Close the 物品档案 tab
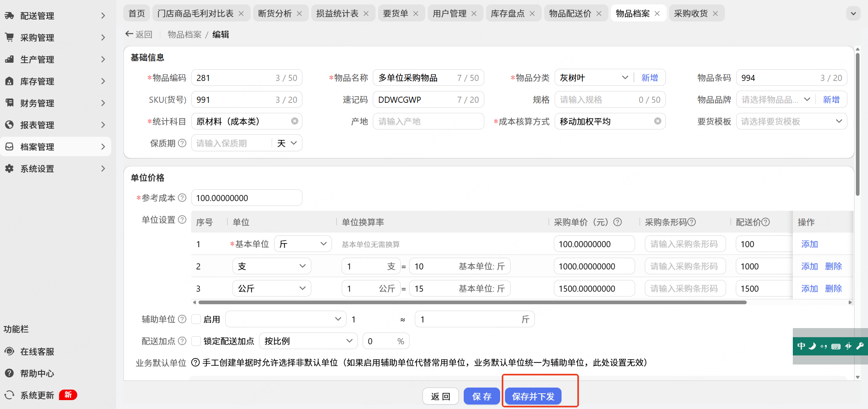 (657, 14)
